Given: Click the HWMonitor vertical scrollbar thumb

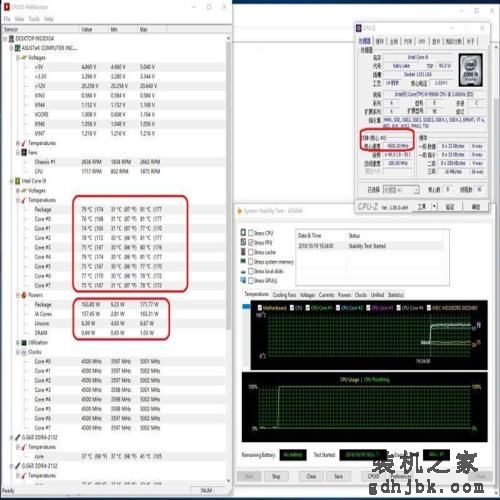Looking at the screenshot, I should tap(228, 185).
